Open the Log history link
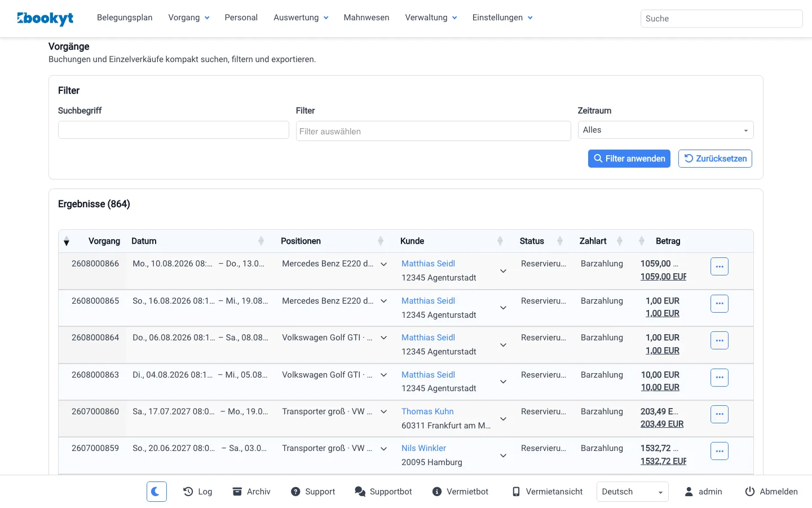The width and height of the screenshot is (812, 508). click(197, 492)
